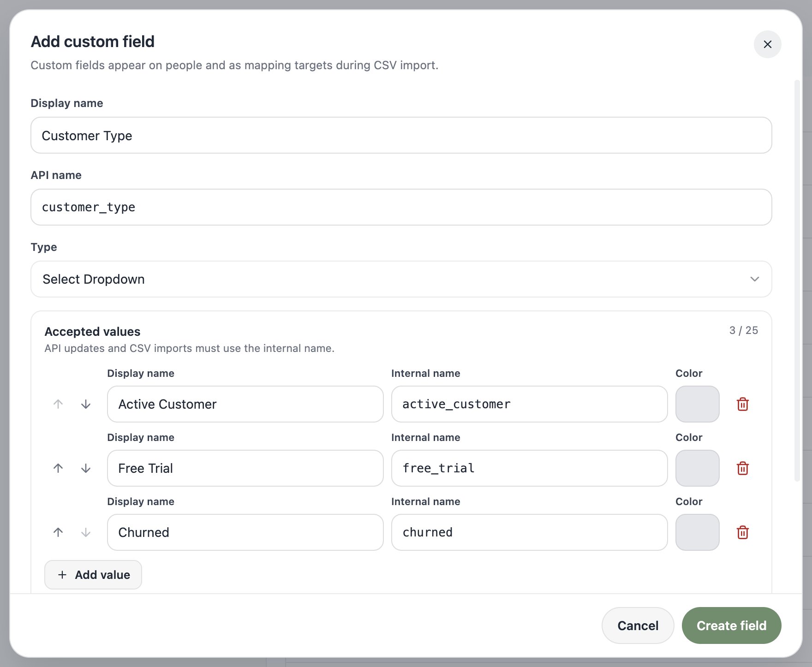The height and width of the screenshot is (667, 812).
Task: Click the Accepted values heading
Action: pyautogui.click(x=92, y=332)
